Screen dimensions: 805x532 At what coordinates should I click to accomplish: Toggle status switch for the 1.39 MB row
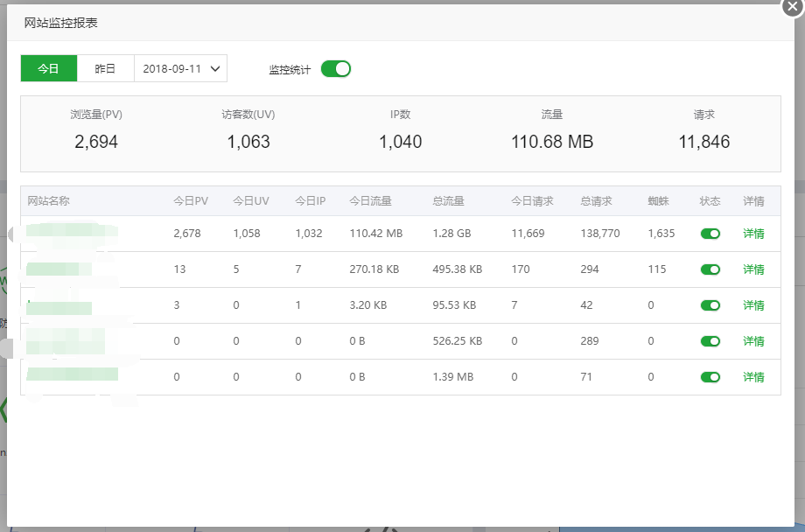710,377
